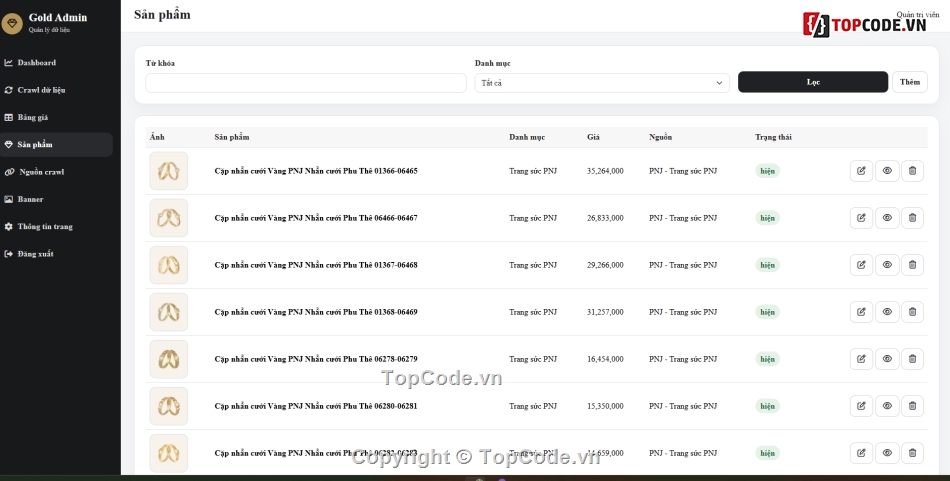
Task: Edit product priced 16,454,000
Action: pos(861,359)
